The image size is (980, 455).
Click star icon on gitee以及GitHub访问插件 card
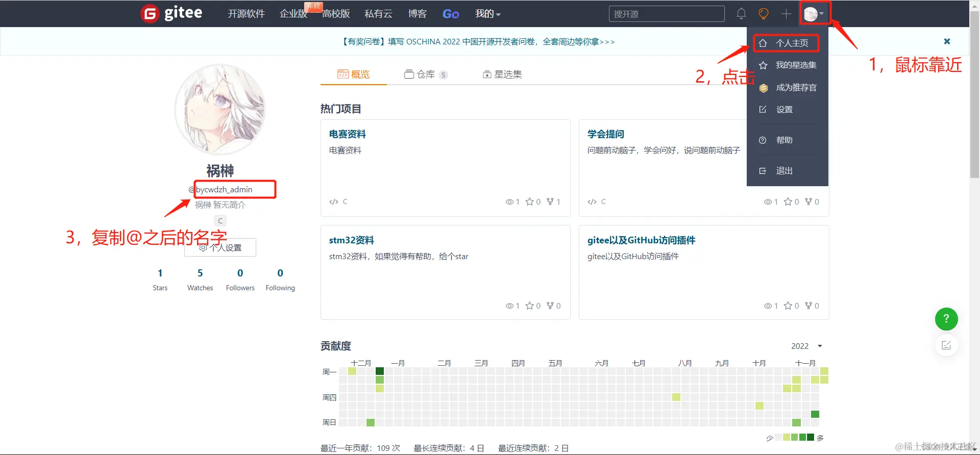(788, 306)
